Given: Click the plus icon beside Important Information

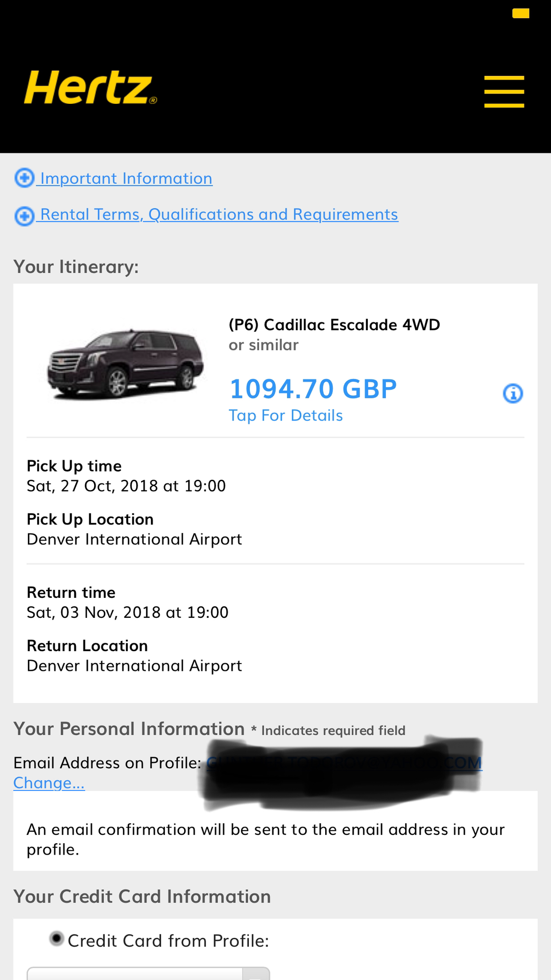Looking at the screenshot, I should point(24,178).
